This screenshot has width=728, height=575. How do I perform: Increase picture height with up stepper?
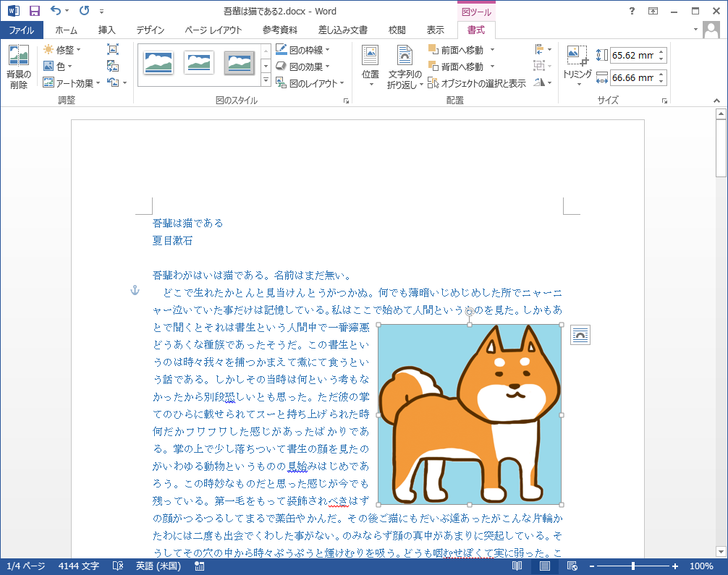coord(661,51)
